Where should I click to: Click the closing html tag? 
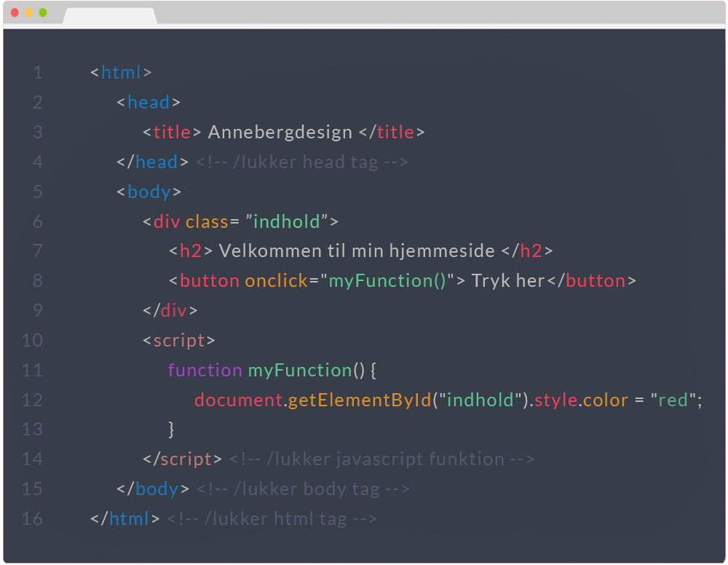pyautogui.click(x=125, y=519)
